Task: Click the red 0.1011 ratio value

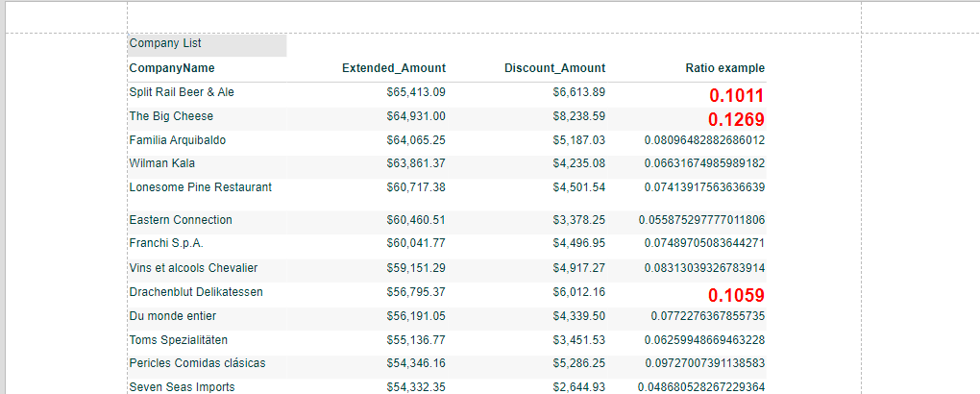Action: (736, 96)
